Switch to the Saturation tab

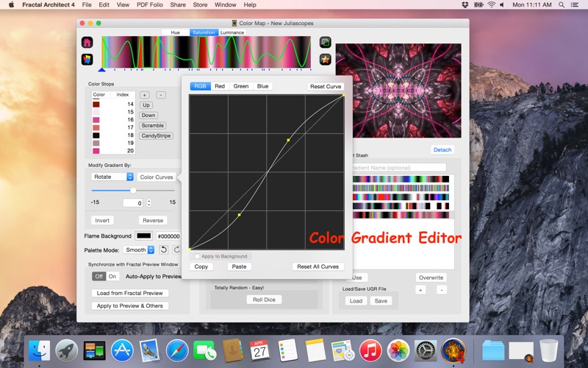click(x=204, y=32)
